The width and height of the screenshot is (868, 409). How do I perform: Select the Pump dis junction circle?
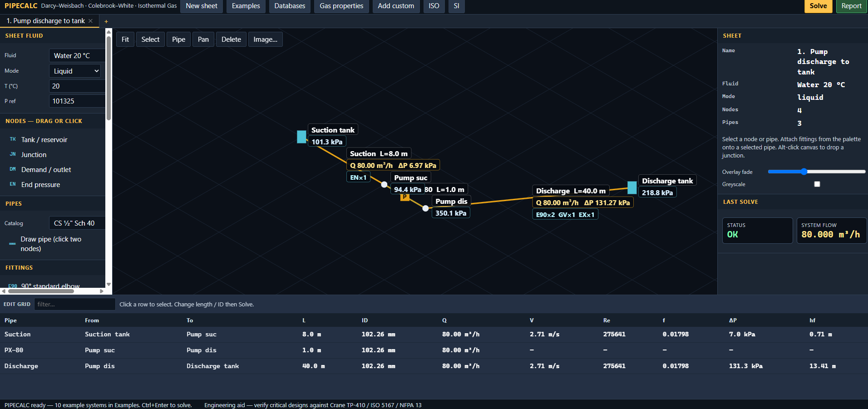pyautogui.click(x=425, y=208)
